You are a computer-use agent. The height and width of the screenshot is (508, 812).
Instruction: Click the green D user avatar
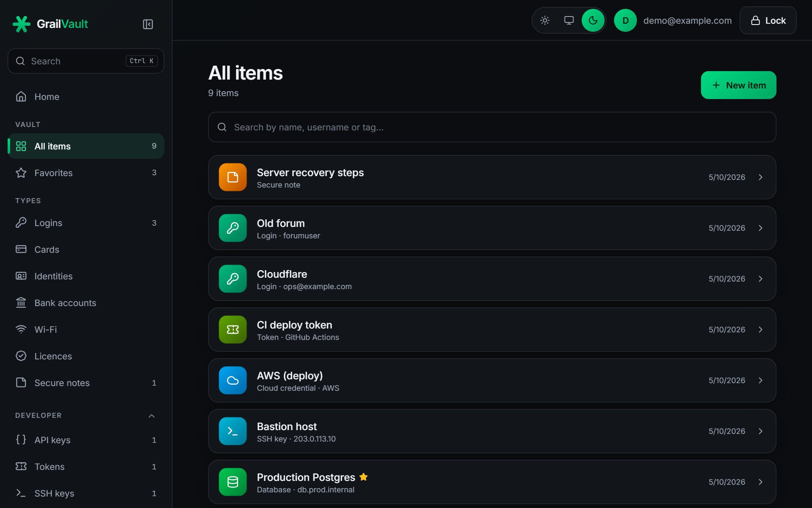coord(625,20)
